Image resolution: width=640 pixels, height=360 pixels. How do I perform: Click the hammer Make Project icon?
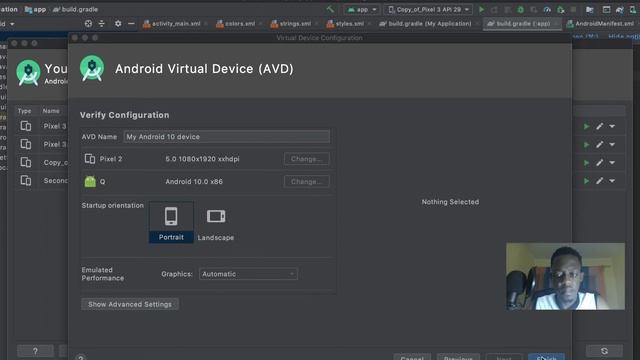coord(330,9)
